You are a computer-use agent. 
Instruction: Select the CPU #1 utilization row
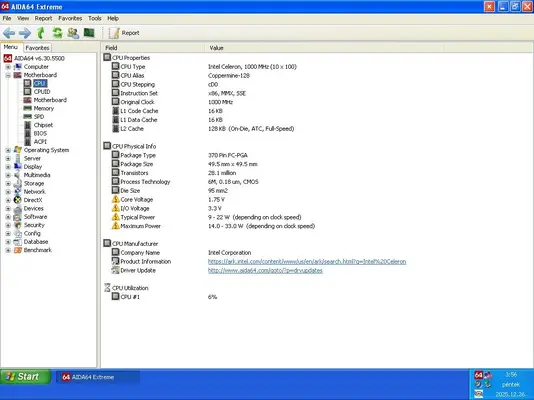click(x=317, y=297)
